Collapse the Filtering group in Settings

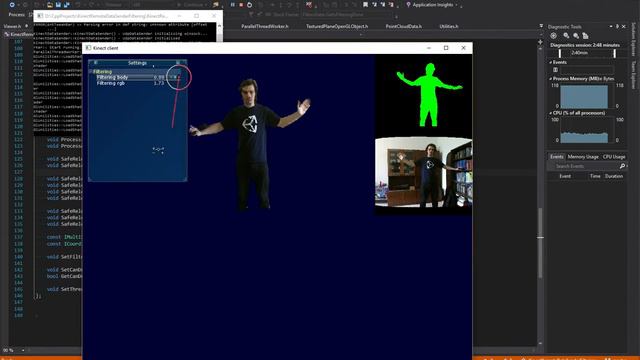[91, 72]
